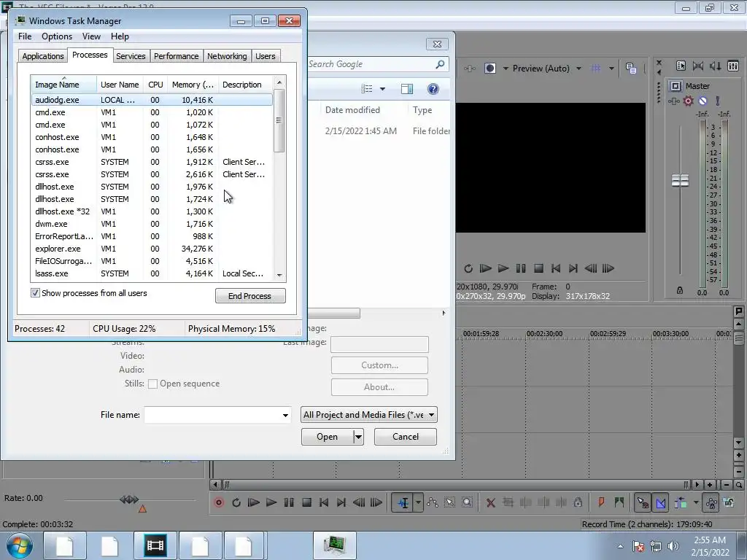Screen dimensions: 747x560
Task: Click the playback Rate slider handle
Action: pyautogui.click(x=129, y=499)
